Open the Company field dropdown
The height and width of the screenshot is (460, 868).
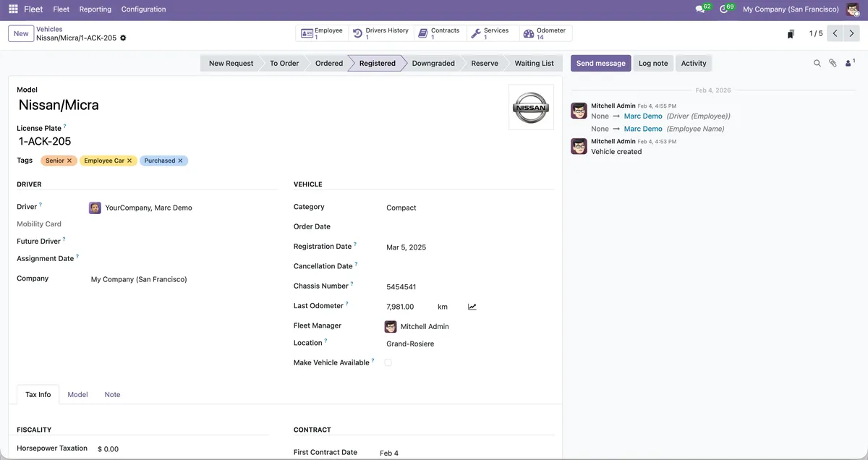(183, 279)
